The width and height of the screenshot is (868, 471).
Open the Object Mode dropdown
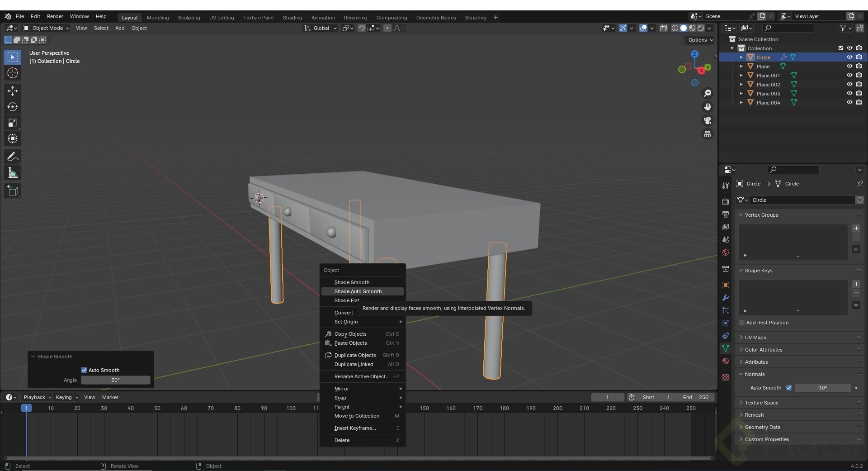pyautogui.click(x=47, y=28)
